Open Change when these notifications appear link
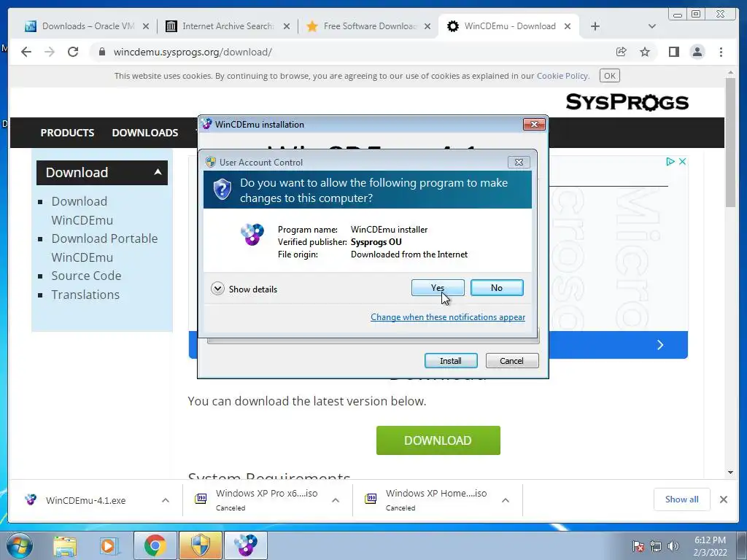The height and width of the screenshot is (560, 747). pyautogui.click(x=448, y=317)
